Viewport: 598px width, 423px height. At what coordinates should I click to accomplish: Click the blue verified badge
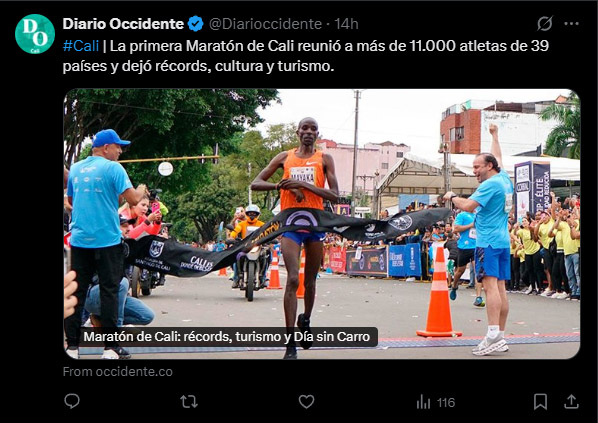coord(196,24)
